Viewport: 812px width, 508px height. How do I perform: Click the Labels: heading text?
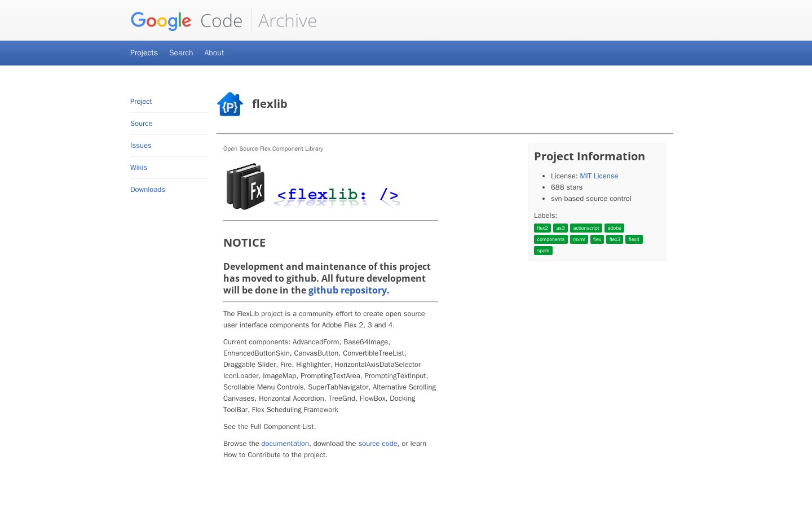(545, 216)
